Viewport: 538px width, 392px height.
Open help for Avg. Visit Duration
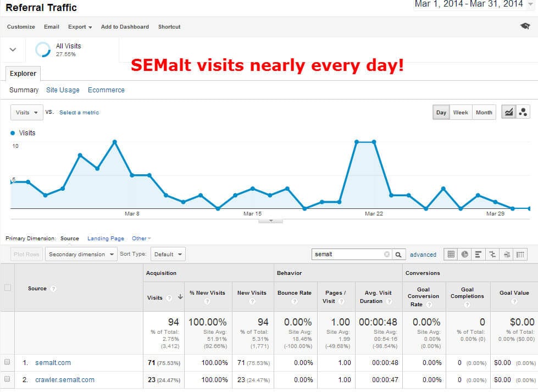click(389, 301)
